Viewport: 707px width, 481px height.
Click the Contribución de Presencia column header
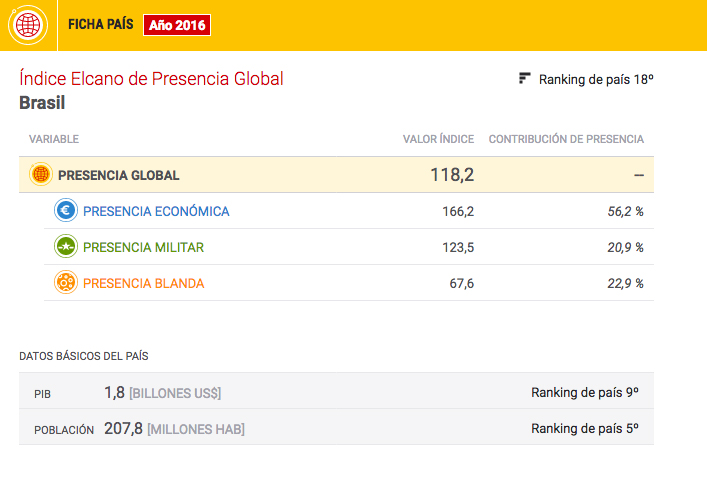pyautogui.click(x=565, y=139)
